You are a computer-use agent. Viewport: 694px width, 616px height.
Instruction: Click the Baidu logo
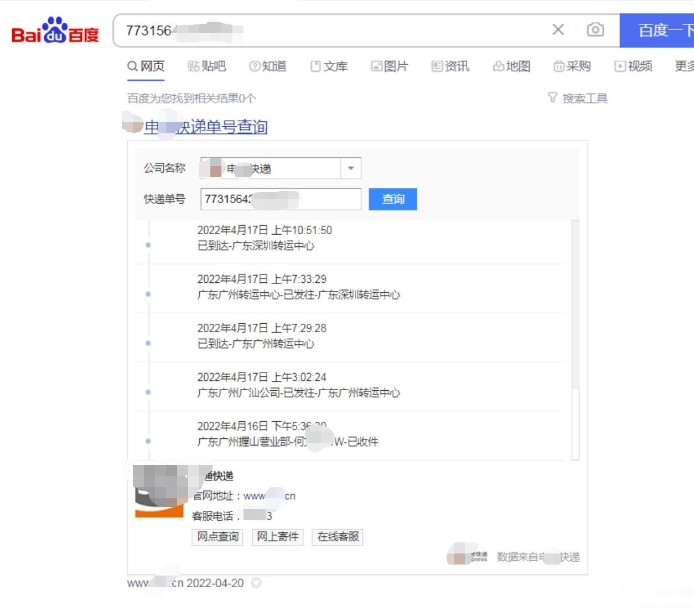[x=55, y=30]
